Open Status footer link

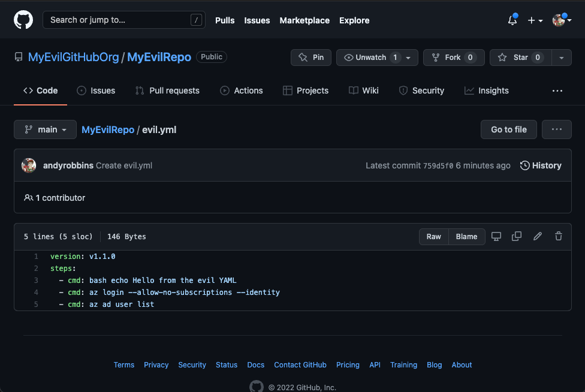point(227,365)
